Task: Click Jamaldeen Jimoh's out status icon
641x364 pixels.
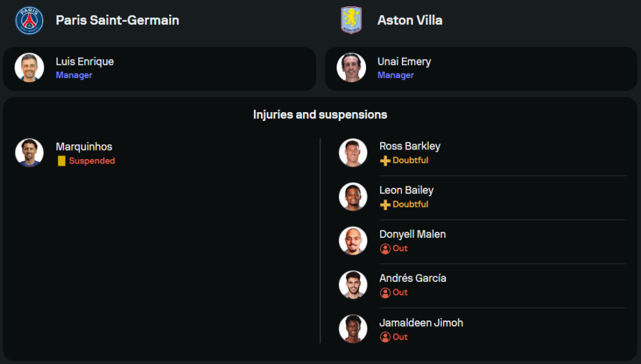Action: tap(385, 337)
